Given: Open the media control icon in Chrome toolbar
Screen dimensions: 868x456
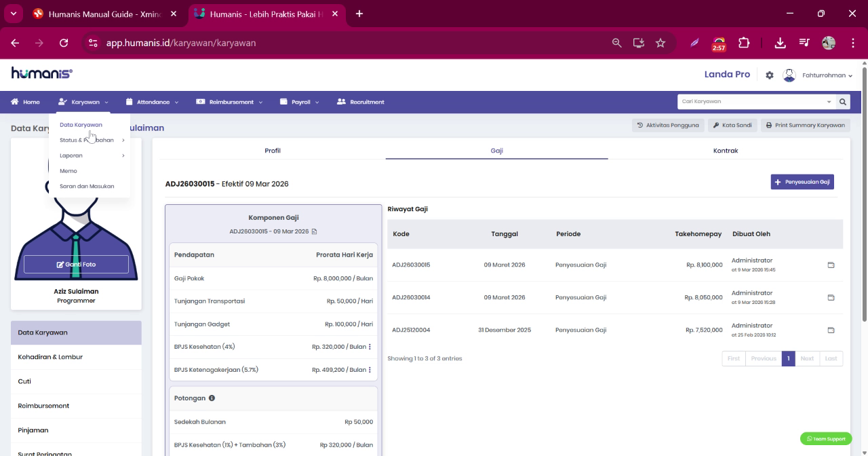Looking at the screenshot, I should point(804,43).
